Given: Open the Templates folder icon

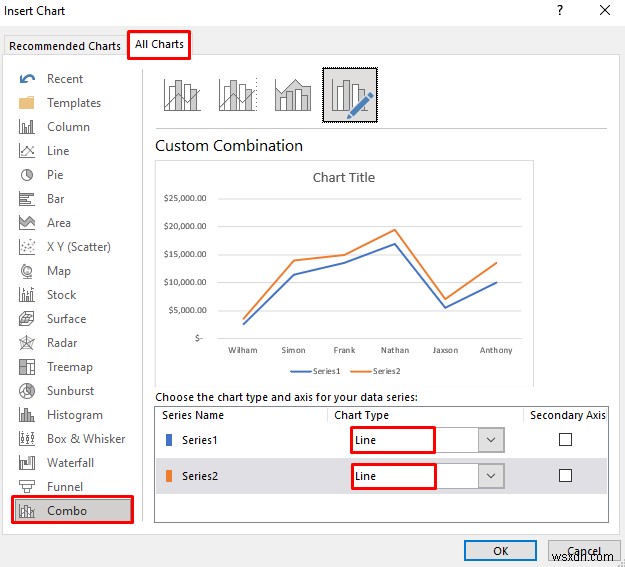Looking at the screenshot, I should tap(27, 102).
